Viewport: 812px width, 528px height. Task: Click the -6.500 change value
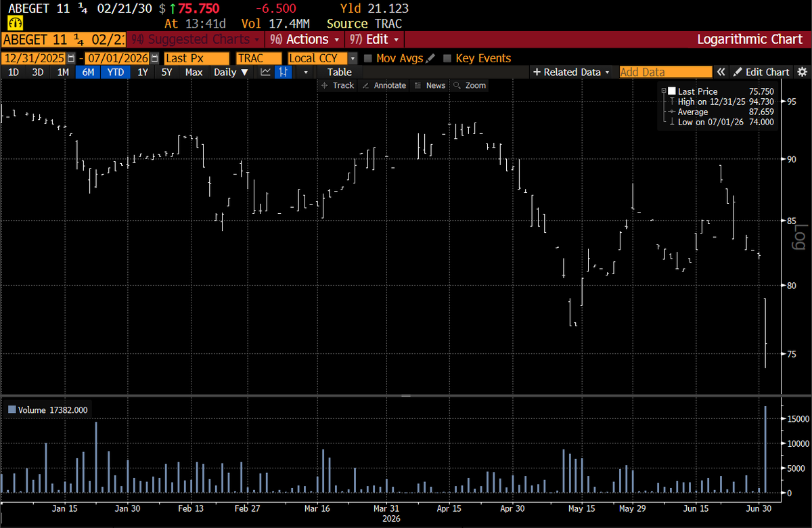tap(276, 9)
